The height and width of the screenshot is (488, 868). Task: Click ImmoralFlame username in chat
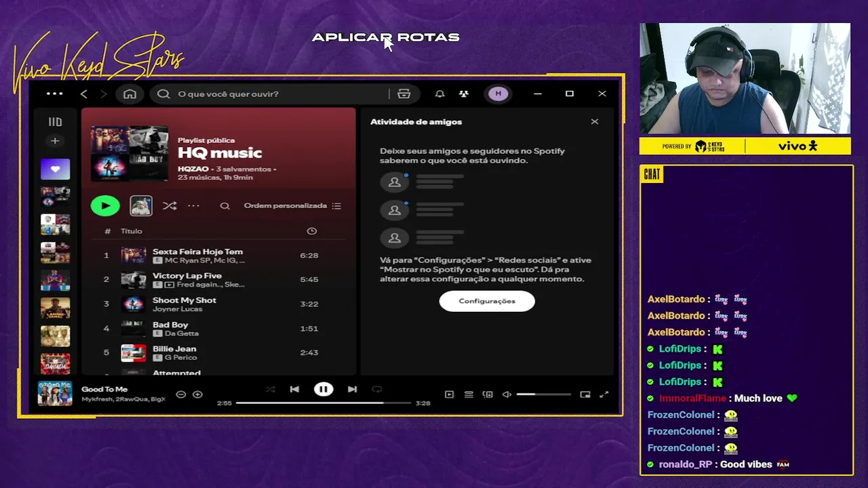[x=692, y=399]
